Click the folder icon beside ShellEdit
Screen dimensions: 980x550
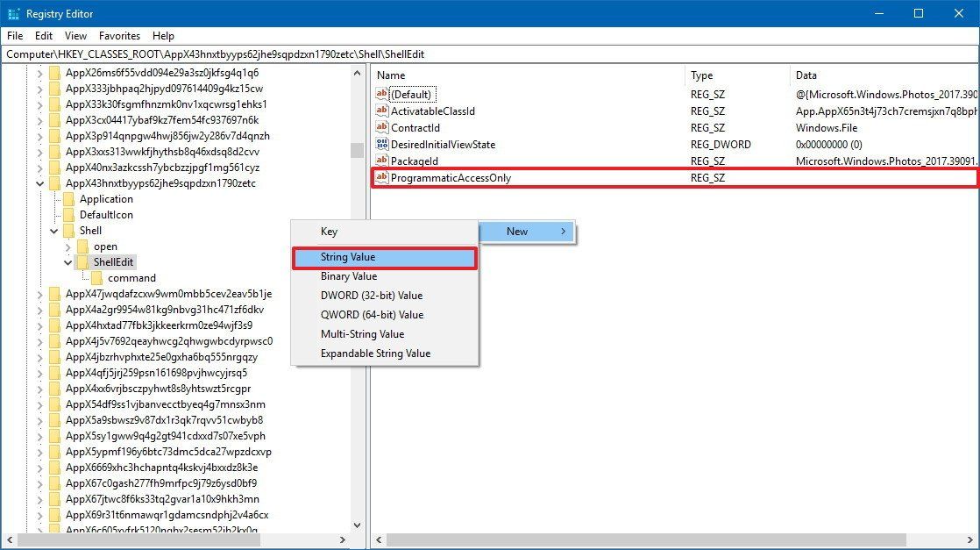point(83,261)
